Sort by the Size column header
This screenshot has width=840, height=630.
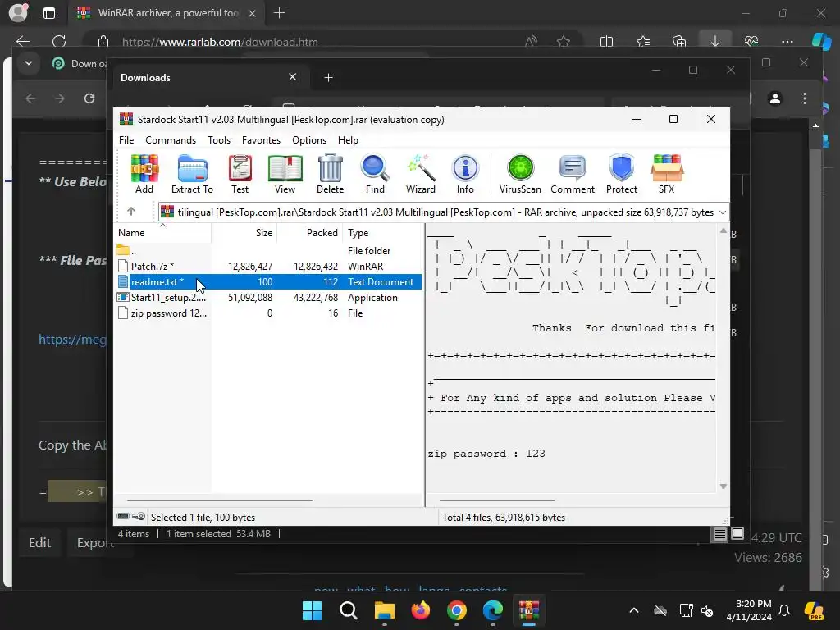(244, 232)
